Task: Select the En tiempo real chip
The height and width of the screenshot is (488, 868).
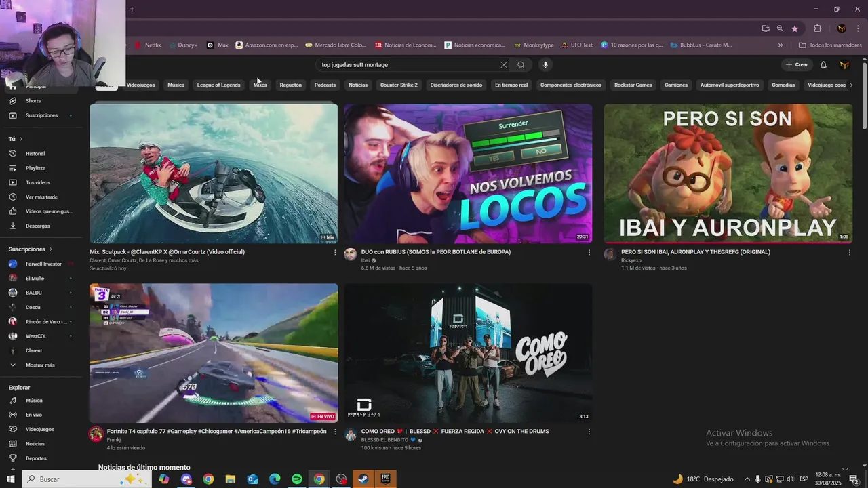Action: pos(511,85)
